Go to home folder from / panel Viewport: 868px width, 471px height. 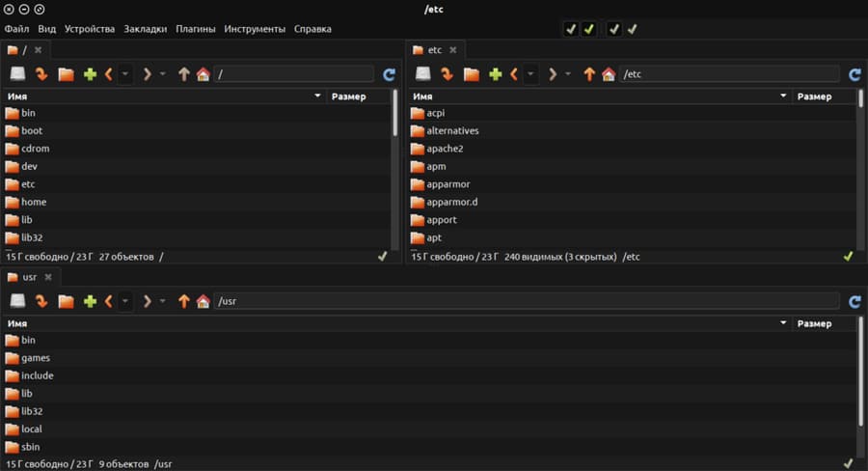tap(203, 73)
